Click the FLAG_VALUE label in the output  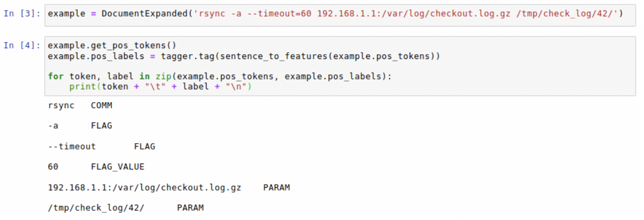(x=118, y=167)
